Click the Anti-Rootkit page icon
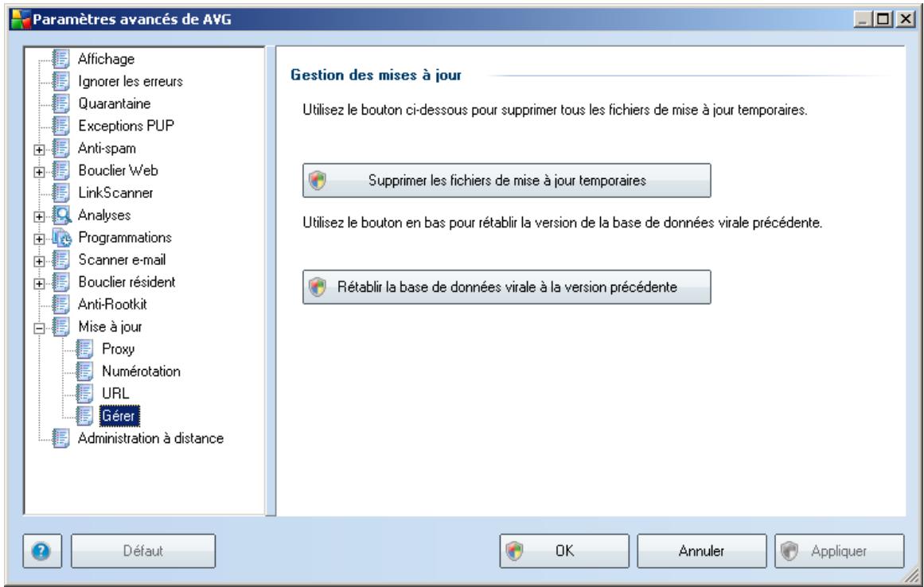Image resolution: width=924 pixels, height=587 pixels. click(x=60, y=305)
